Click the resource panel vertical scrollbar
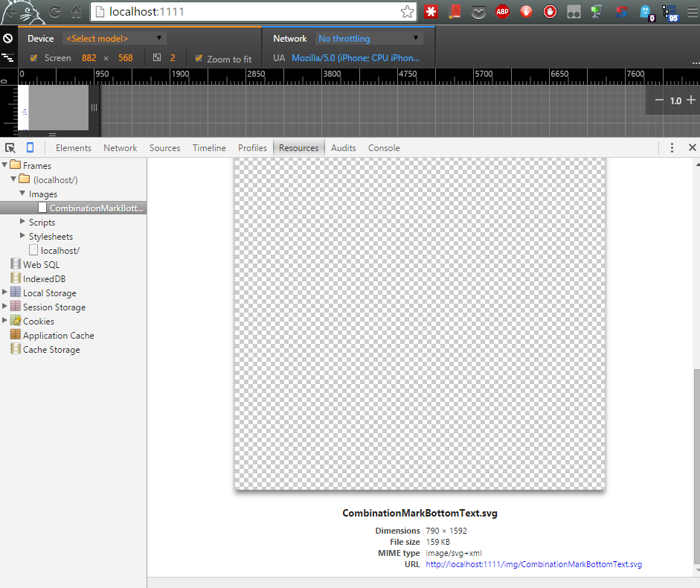This screenshot has height=588, width=700. tap(697, 466)
